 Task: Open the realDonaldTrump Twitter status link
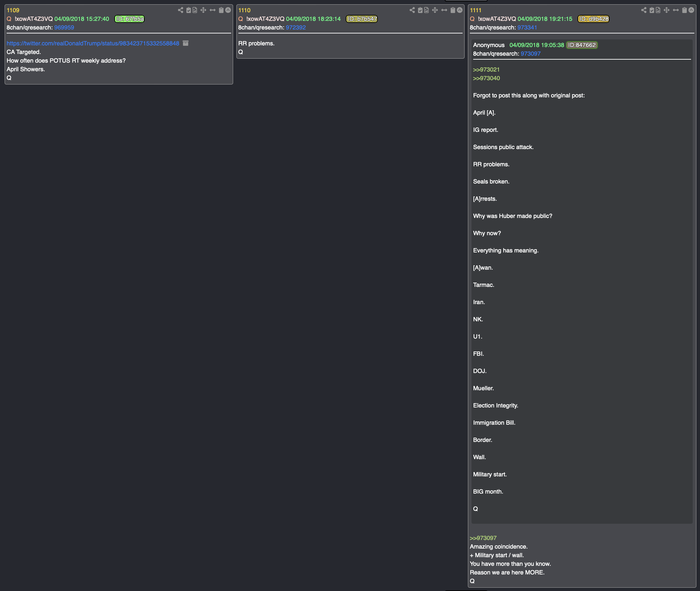(x=93, y=43)
